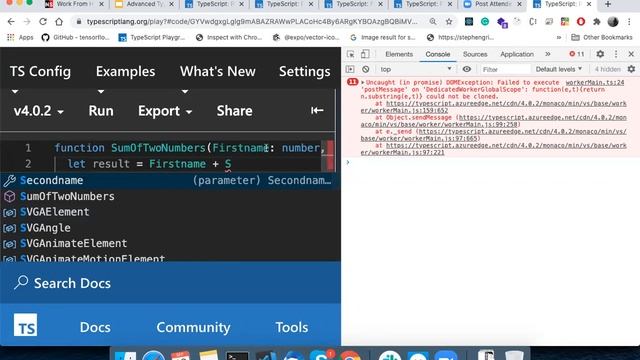
Task: Open playground Settings
Action: (x=304, y=71)
